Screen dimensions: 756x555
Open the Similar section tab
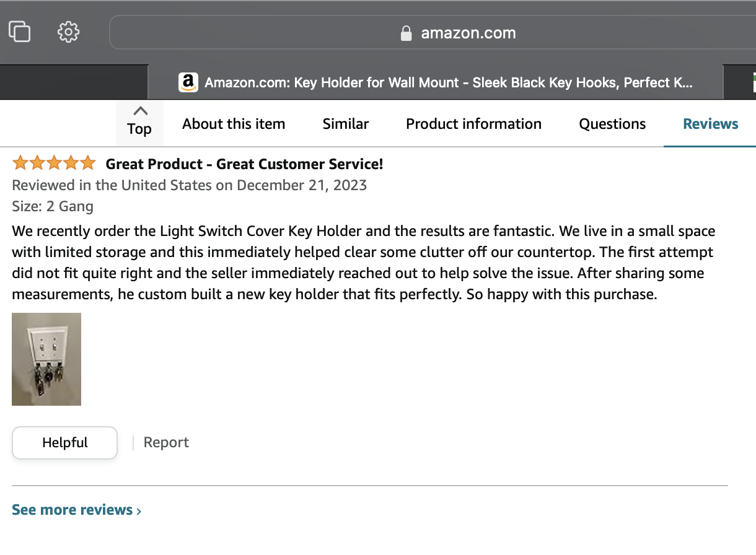(x=346, y=124)
